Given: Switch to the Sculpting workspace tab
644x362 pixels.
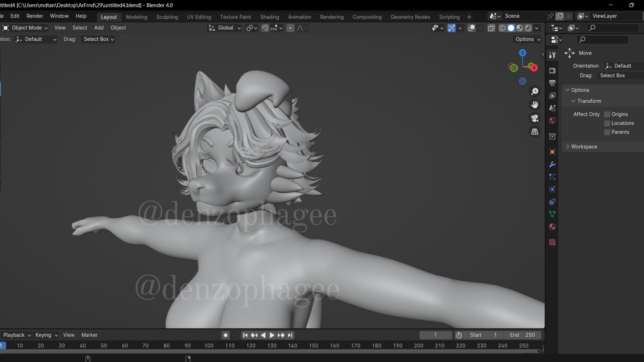Looking at the screenshot, I should tap(167, 17).
